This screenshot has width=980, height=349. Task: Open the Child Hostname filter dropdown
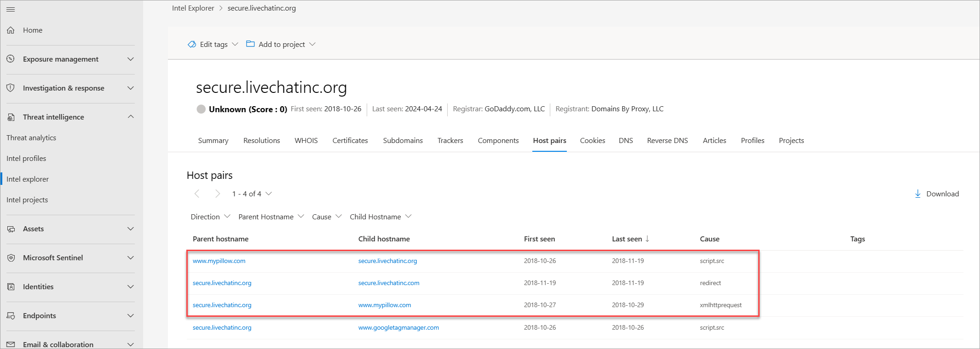(380, 217)
